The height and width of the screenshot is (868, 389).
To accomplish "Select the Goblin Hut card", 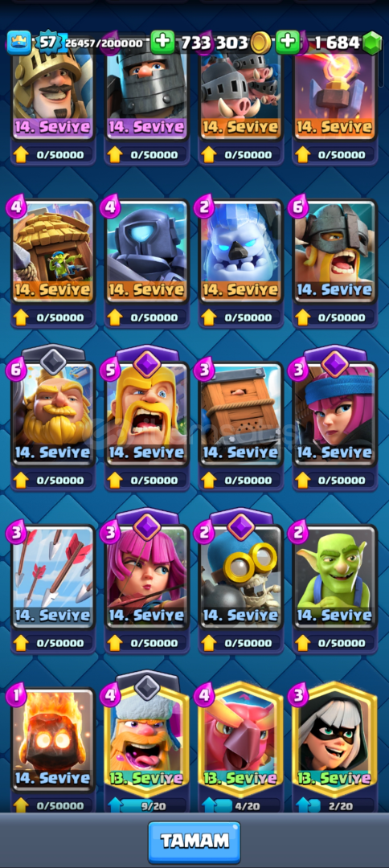I will pos(53,252).
